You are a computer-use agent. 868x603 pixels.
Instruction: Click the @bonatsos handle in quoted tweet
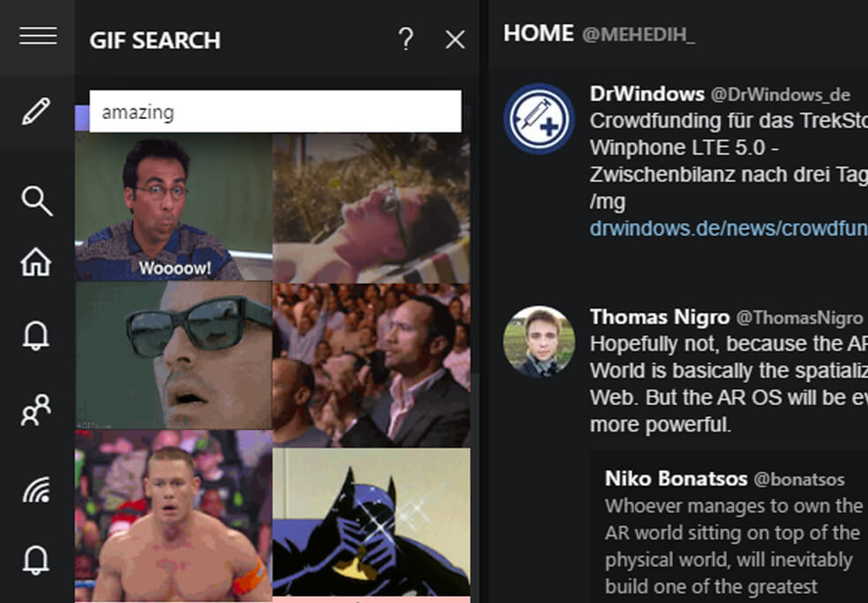point(801,480)
